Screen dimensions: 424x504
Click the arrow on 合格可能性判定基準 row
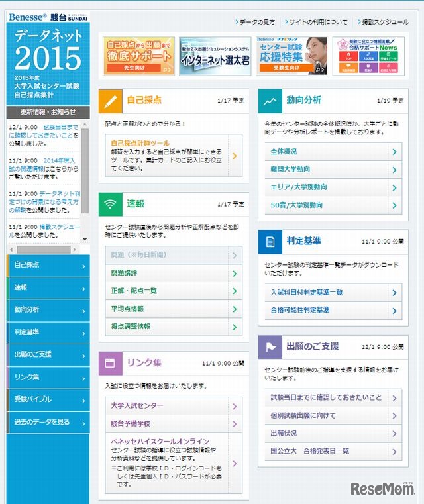click(x=395, y=311)
